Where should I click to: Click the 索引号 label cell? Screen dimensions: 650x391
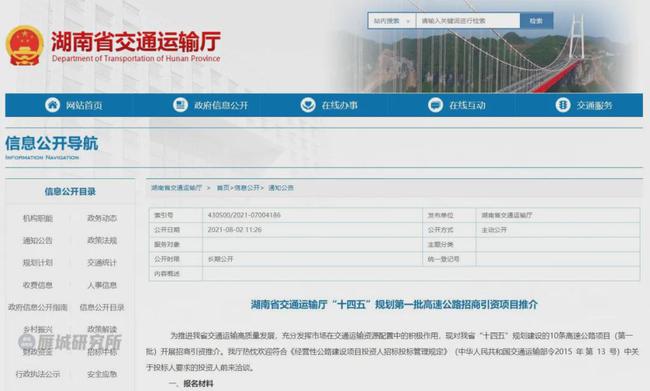(x=176, y=215)
